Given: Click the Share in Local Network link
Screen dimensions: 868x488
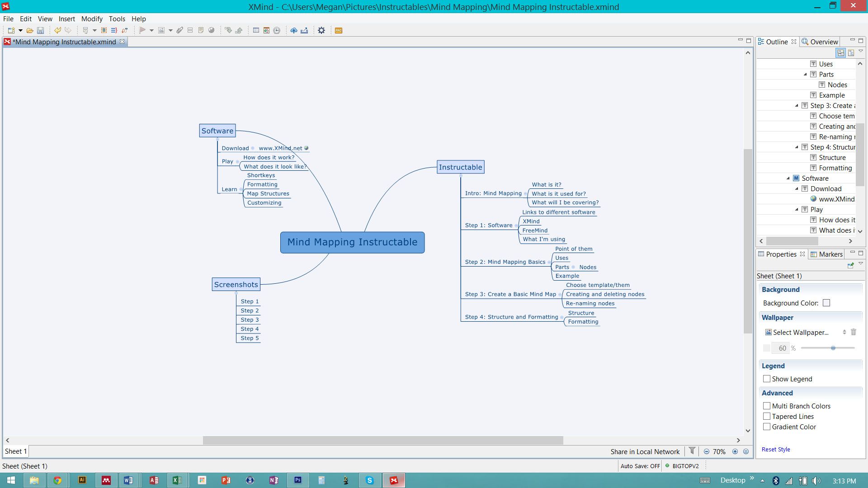Looking at the screenshot, I should pyautogui.click(x=645, y=451).
